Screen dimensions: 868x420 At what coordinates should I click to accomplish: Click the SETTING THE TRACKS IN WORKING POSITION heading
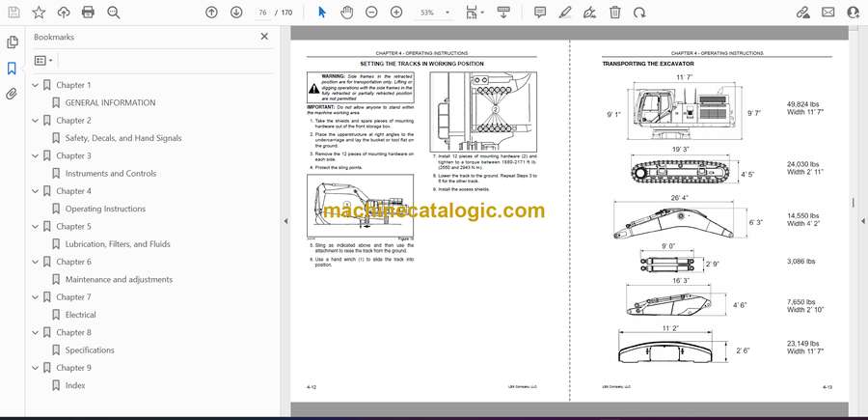[x=421, y=65]
